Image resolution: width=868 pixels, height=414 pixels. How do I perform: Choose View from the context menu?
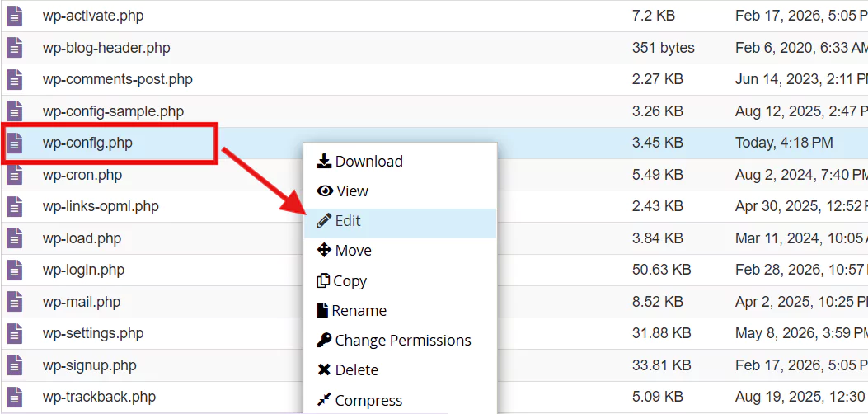pos(400,191)
